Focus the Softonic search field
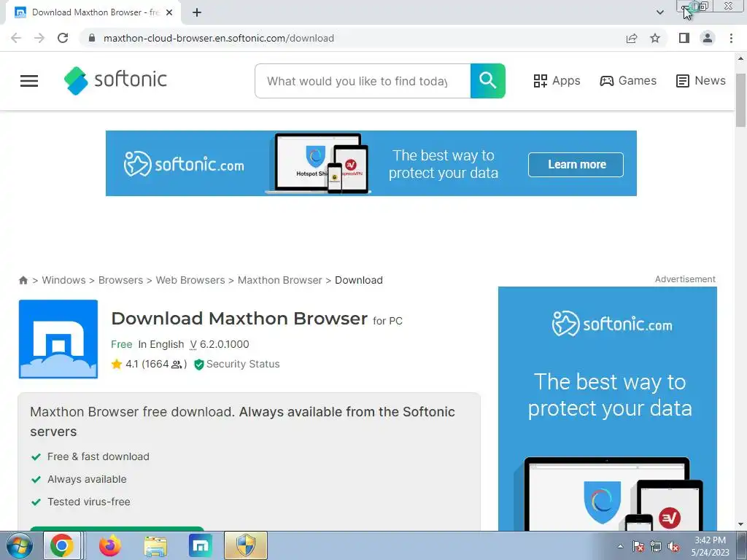Viewport: 747px width, 560px height. (x=363, y=81)
